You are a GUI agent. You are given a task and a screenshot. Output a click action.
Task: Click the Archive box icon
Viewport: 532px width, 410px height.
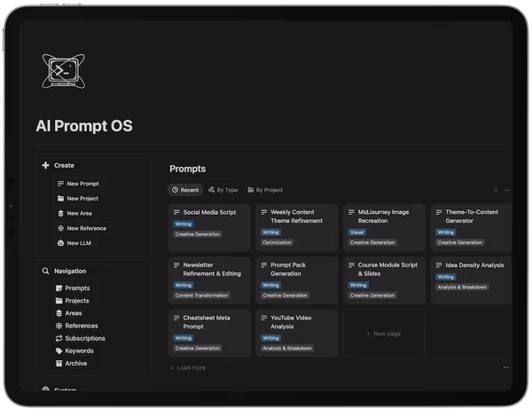point(59,364)
